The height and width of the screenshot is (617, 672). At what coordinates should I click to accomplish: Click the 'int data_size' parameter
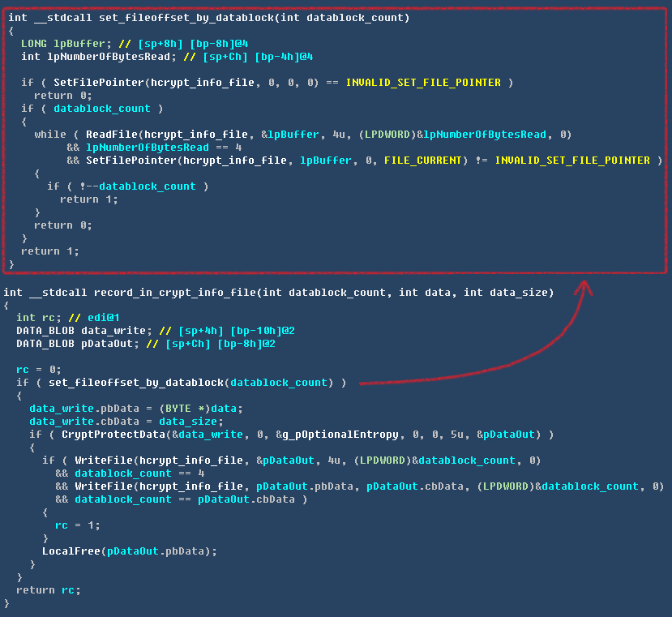pyautogui.click(x=504, y=293)
